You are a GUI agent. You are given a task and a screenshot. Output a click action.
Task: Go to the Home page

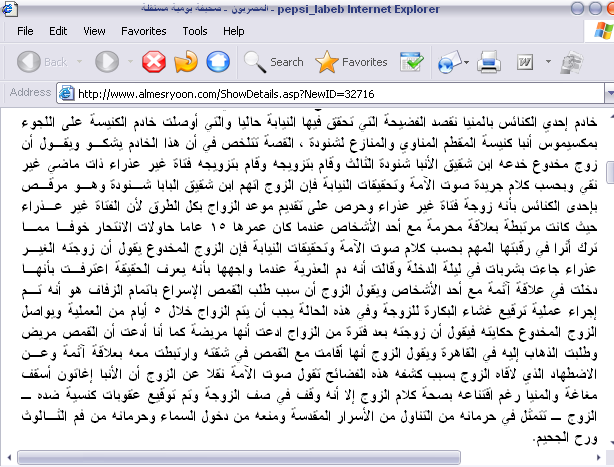pos(217,62)
